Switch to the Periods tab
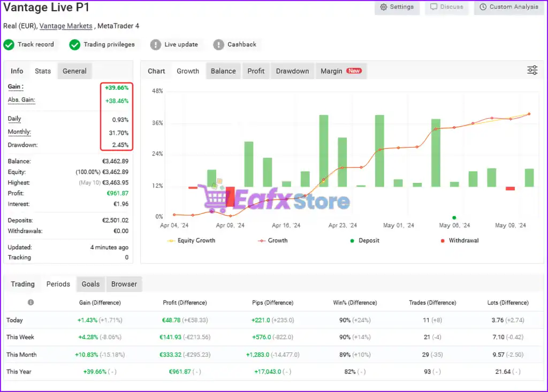The width and height of the screenshot is (548, 392). [58, 284]
